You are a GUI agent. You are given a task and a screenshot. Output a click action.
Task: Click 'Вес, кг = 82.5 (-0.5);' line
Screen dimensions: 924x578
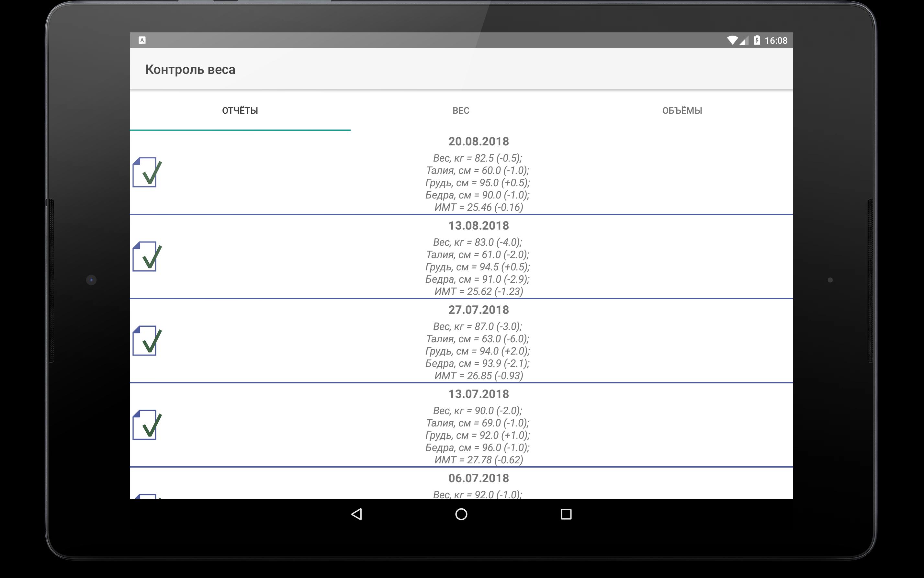click(478, 158)
